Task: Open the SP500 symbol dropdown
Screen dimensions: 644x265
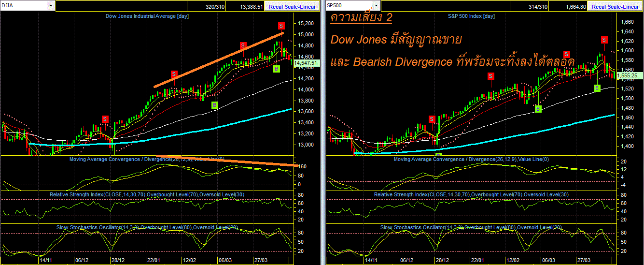Action: [377, 6]
